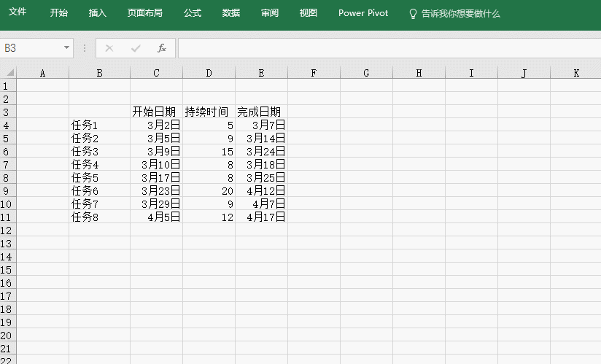Image resolution: width=601 pixels, height=364 pixels.
Task: Expand the Name Box dropdown arrow
Action: tap(67, 48)
